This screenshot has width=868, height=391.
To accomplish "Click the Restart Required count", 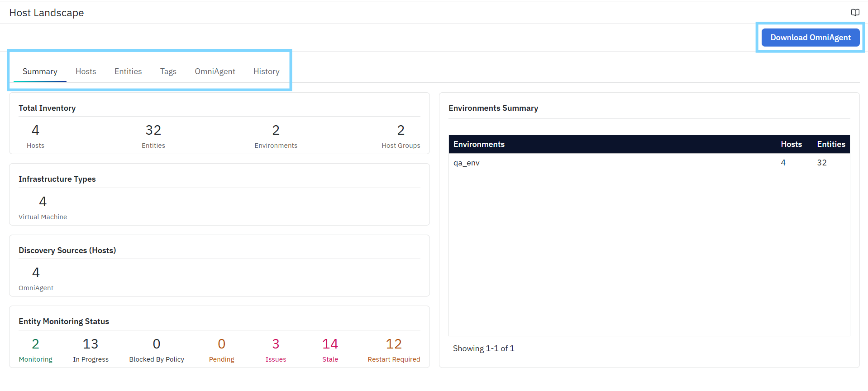I will point(394,344).
